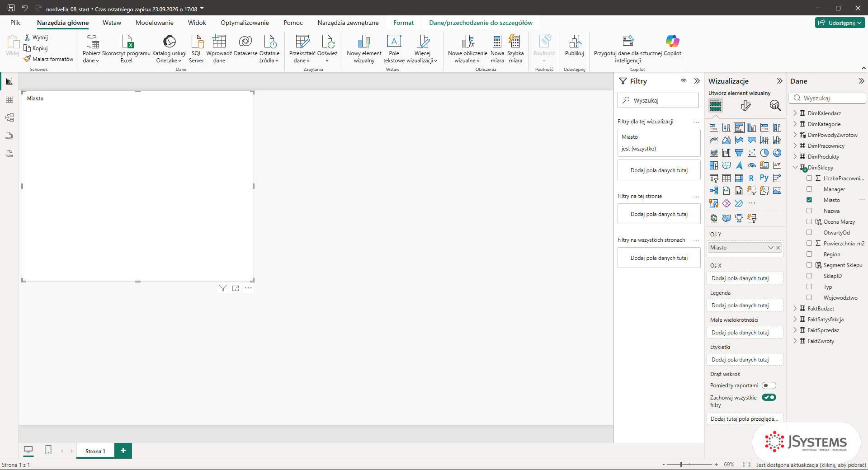868x470 pixels.
Task: Add a new page with the plus button
Action: tap(123, 451)
